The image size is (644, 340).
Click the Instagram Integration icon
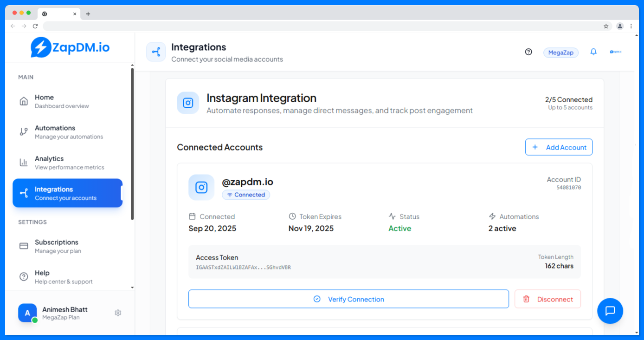click(188, 103)
